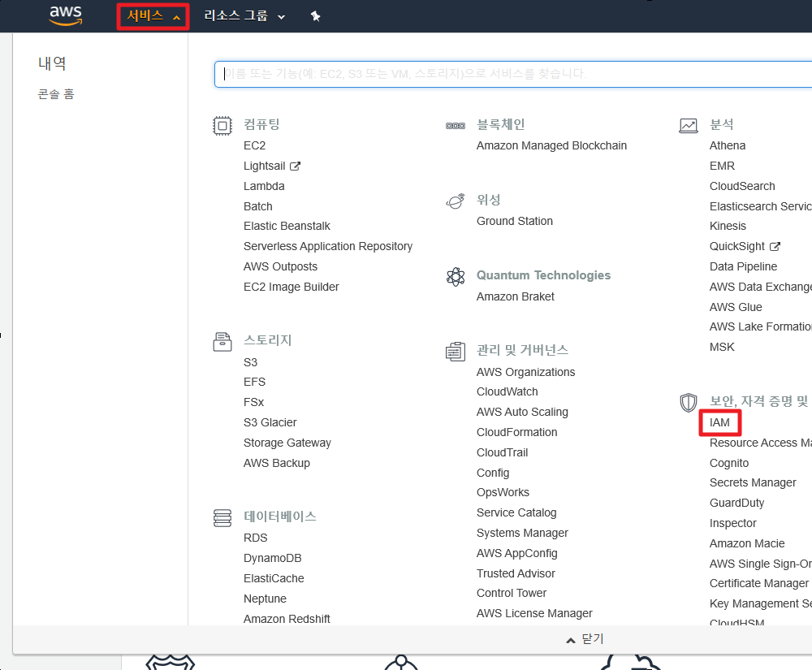Collapse the 서비스 services menu
The height and width of the screenshot is (670, 812).
[x=153, y=16]
